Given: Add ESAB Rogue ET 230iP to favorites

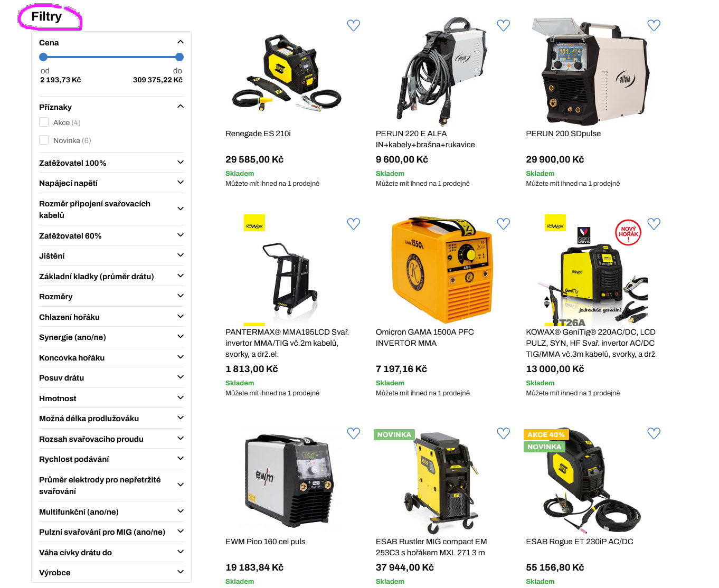Looking at the screenshot, I should (x=654, y=433).
